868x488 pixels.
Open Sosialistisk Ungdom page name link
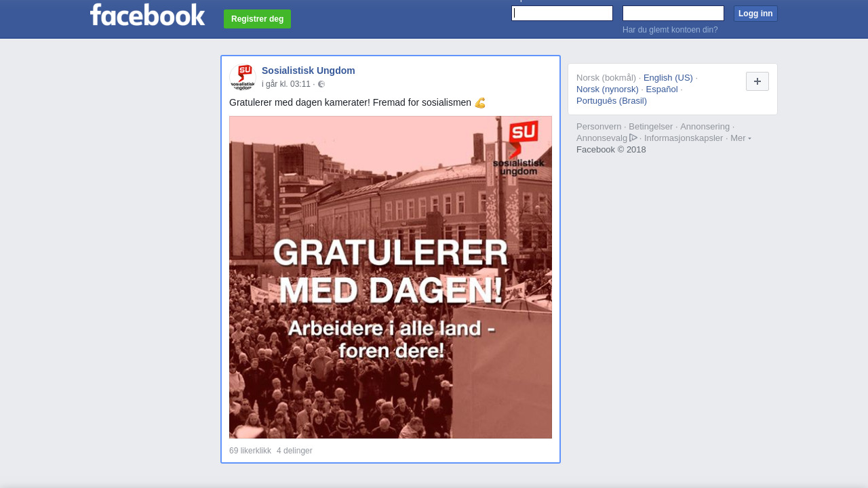pos(309,70)
